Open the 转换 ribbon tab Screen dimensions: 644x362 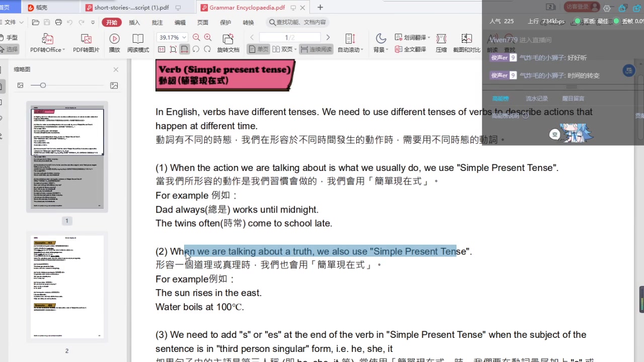(x=248, y=22)
